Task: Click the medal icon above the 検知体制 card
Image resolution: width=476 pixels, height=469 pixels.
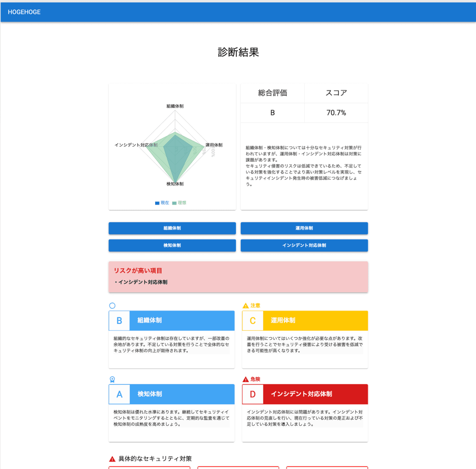Action: click(x=112, y=379)
